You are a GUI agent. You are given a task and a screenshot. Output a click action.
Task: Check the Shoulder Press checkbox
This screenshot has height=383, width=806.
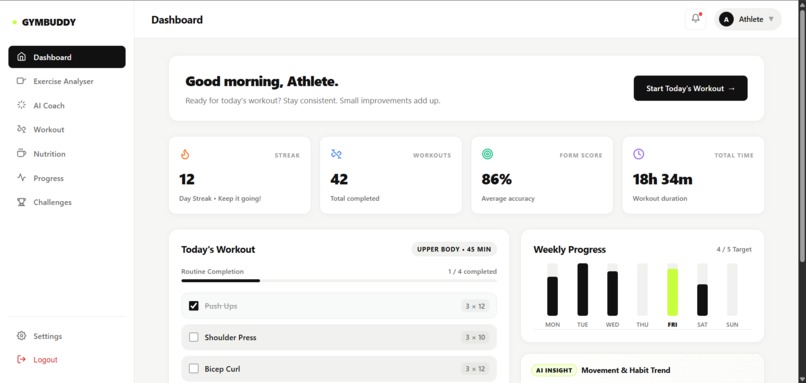(x=194, y=337)
